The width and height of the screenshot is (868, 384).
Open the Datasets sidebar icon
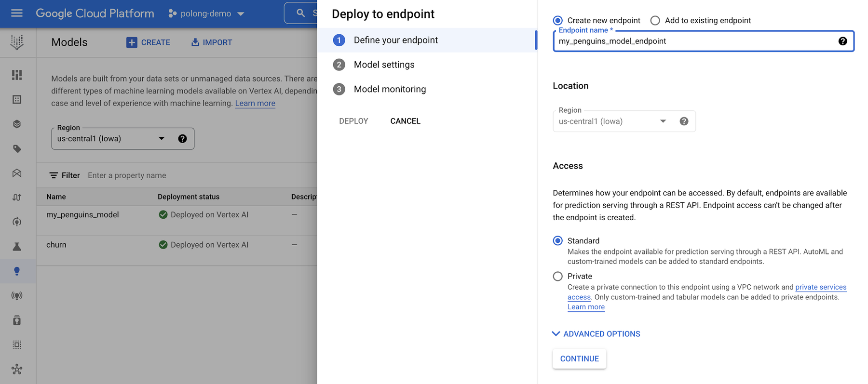pyautogui.click(x=17, y=100)
